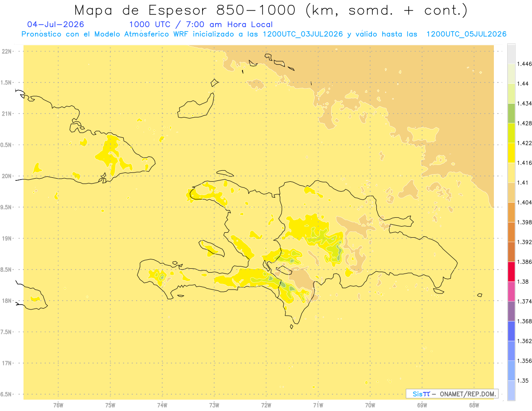Click the tan 1.404–1.41 colorbar segment
The width and height of the screenshot is (532, 411).
[x=511, y=192]
